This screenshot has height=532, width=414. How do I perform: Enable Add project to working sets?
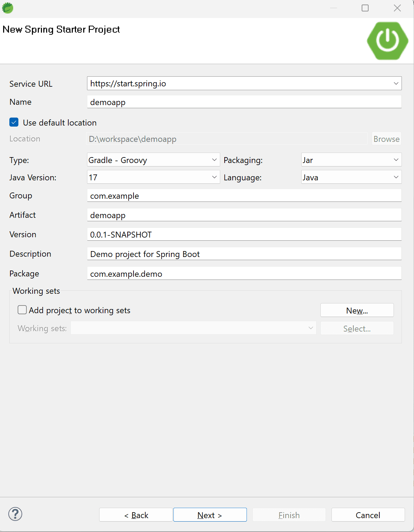(x=22, y=309)
